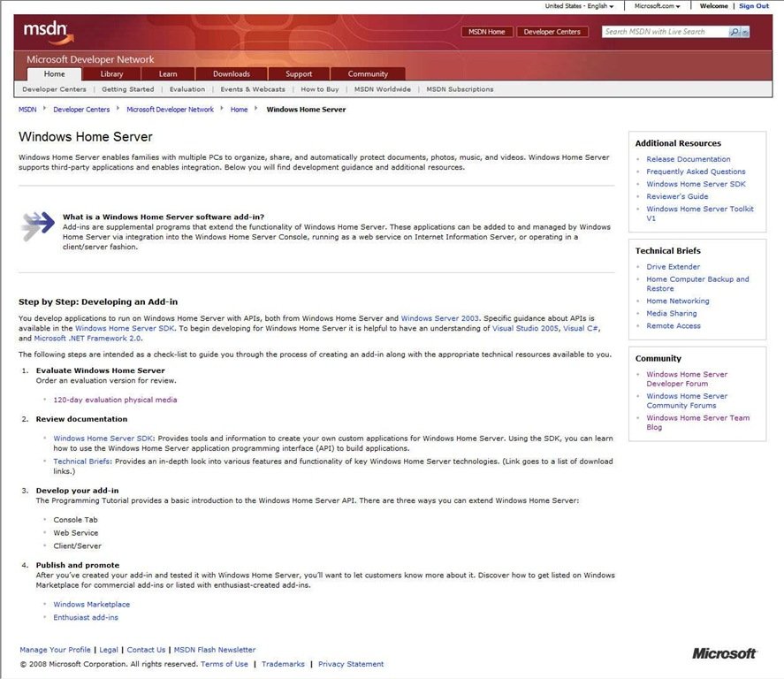Open the Drive Extender brief
The height and width of the screenshot is (679, 784).
[673, 267]
